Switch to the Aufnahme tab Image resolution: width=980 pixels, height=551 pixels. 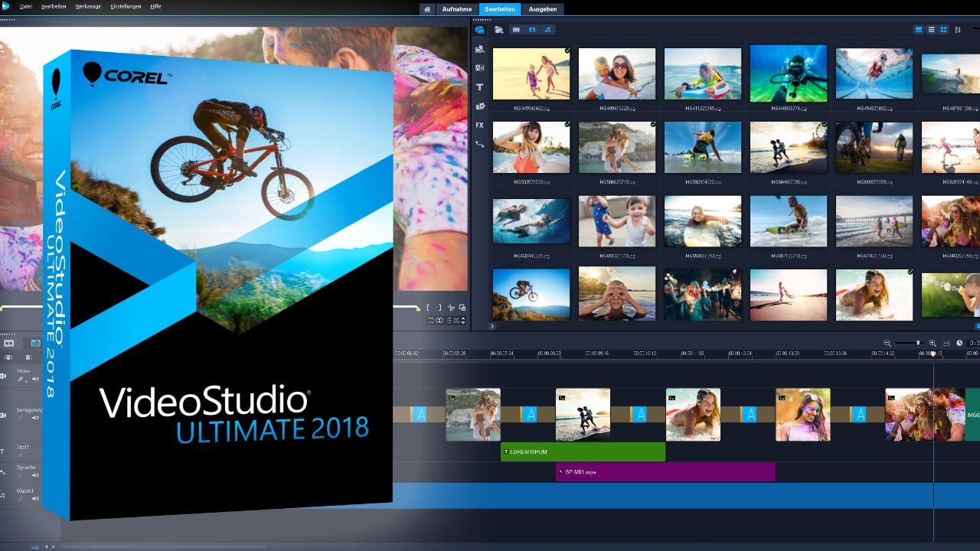(456, 9)
